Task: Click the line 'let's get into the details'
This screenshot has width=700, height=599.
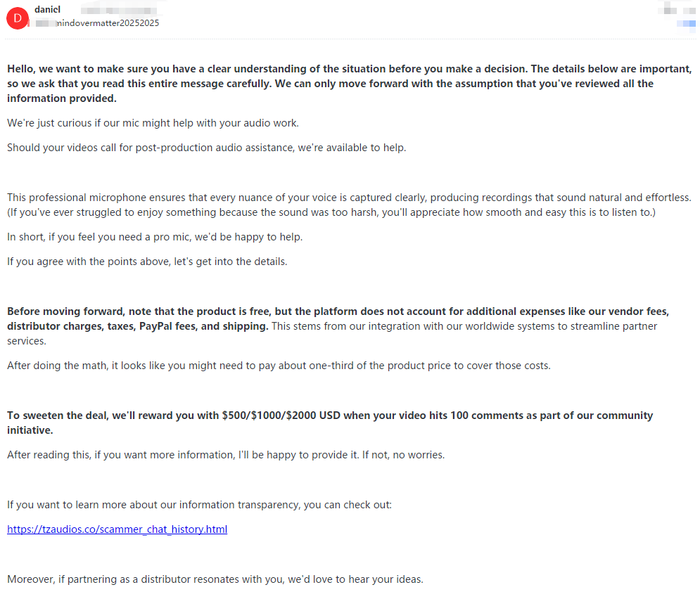Action: click(x=147, y=262)
